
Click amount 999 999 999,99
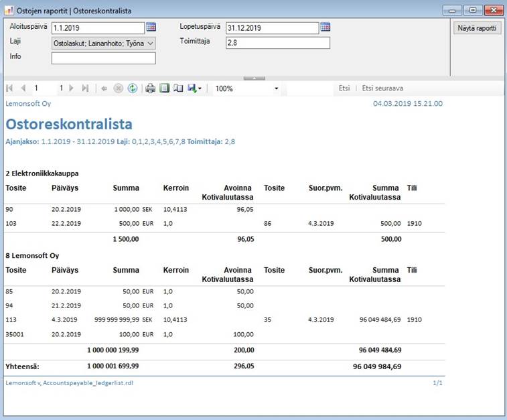point(117,320)
